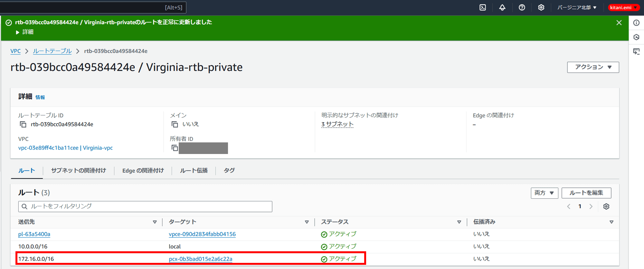Open table preferences gear in ルート panel
The height and width of the screenshot is (269, 644).
[x=606, y=207]
